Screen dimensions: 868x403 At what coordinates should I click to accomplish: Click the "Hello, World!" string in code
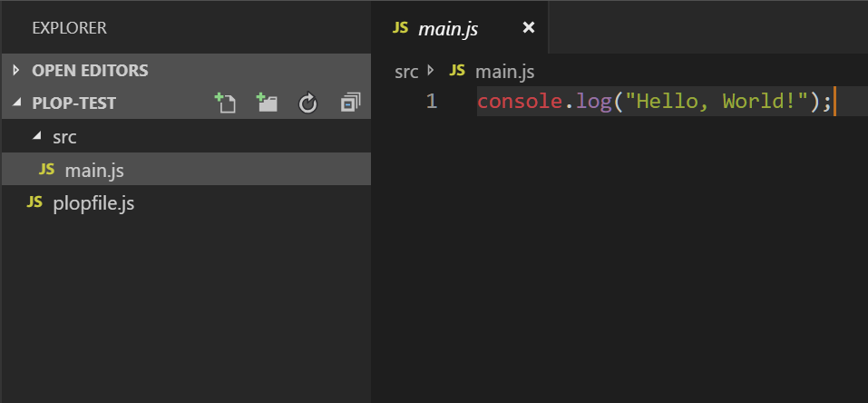[717, 102]
